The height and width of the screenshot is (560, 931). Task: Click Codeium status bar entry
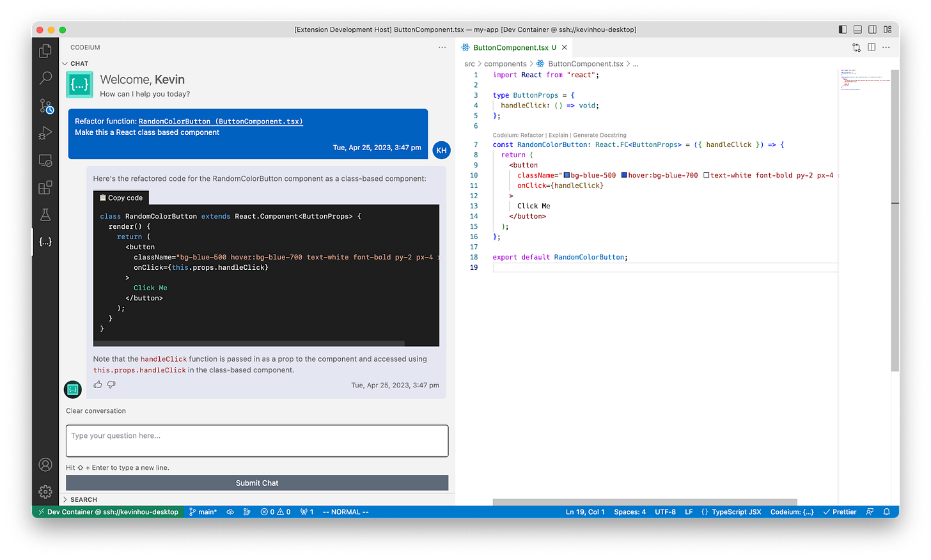792,512
